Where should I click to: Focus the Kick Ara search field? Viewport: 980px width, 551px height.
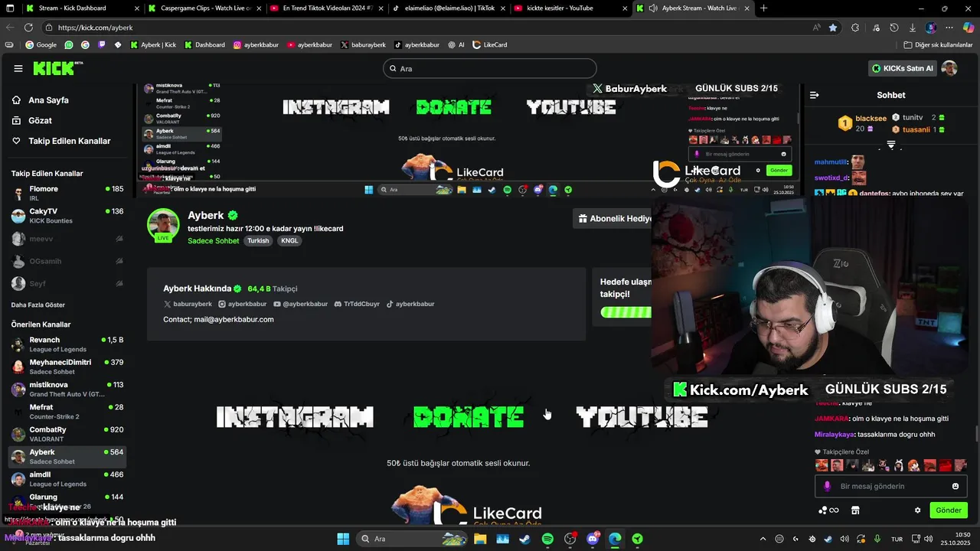[489, 68]
